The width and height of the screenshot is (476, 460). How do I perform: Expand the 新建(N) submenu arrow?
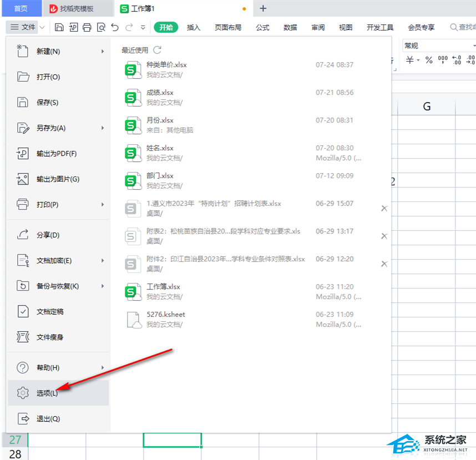(x=103, y=51)
